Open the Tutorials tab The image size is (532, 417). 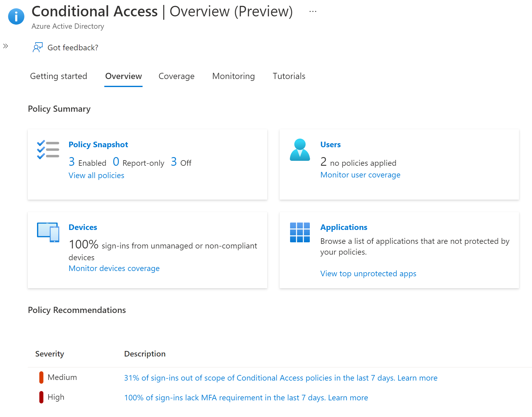(289, 76)
